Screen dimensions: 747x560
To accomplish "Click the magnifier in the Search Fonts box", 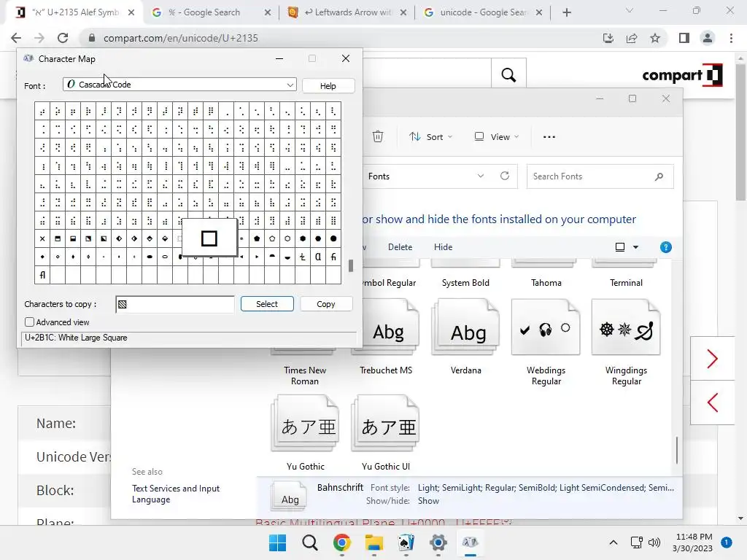I will click(659, 176).
